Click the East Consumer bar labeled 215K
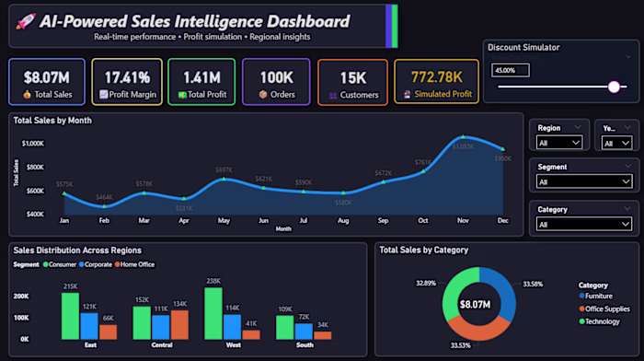644x361 pixels. click(x=70, y=316)
